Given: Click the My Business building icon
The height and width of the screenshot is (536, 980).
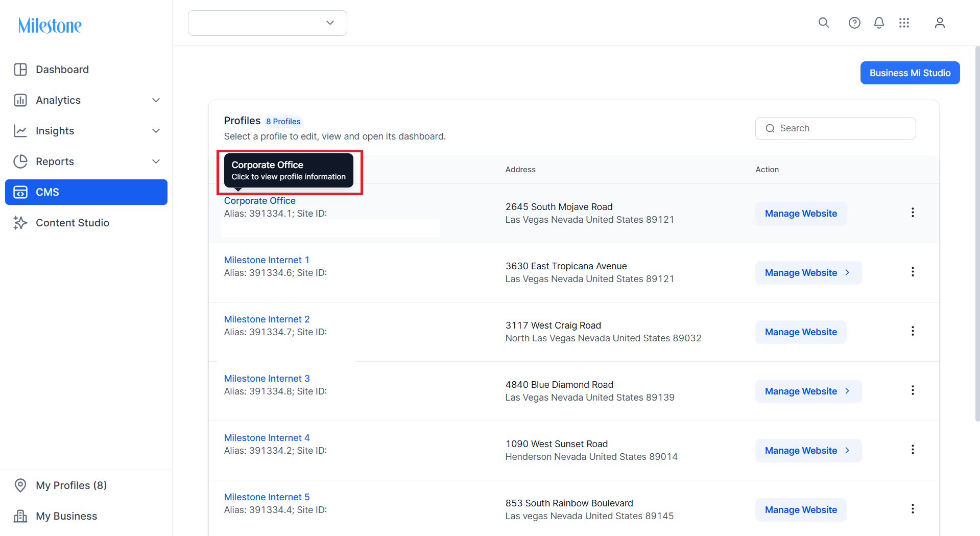Looking at the screenshot, I should [20, 516].
